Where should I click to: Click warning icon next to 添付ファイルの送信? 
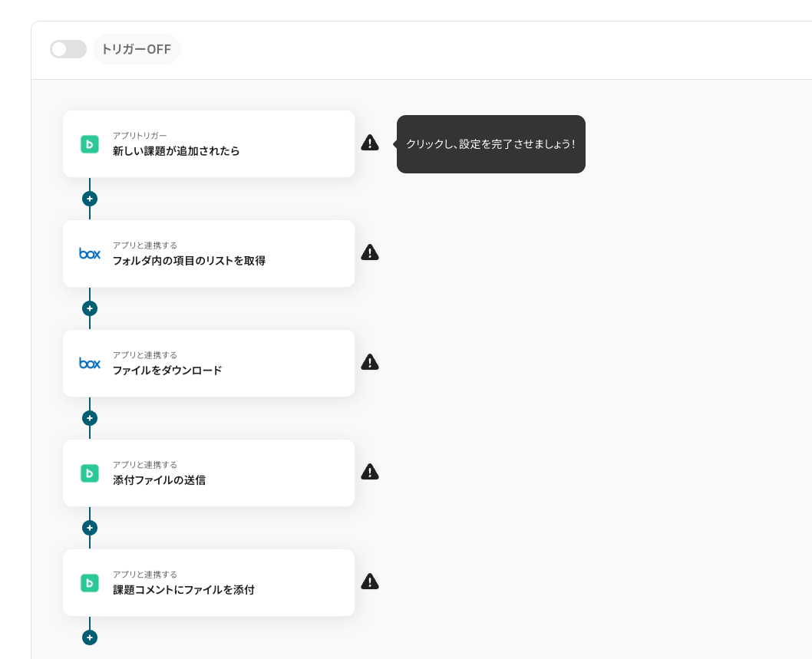(x=370, y=472)
